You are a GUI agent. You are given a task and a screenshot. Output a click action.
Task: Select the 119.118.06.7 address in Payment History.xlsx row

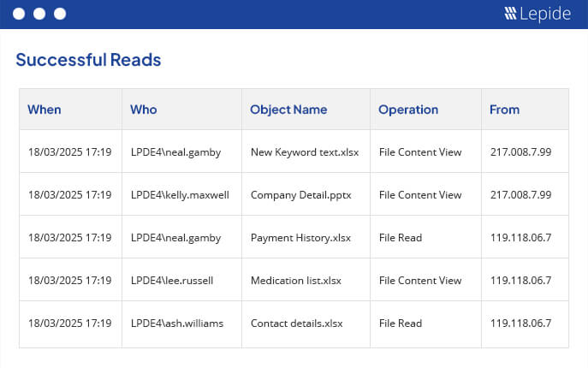click(521, 237)
